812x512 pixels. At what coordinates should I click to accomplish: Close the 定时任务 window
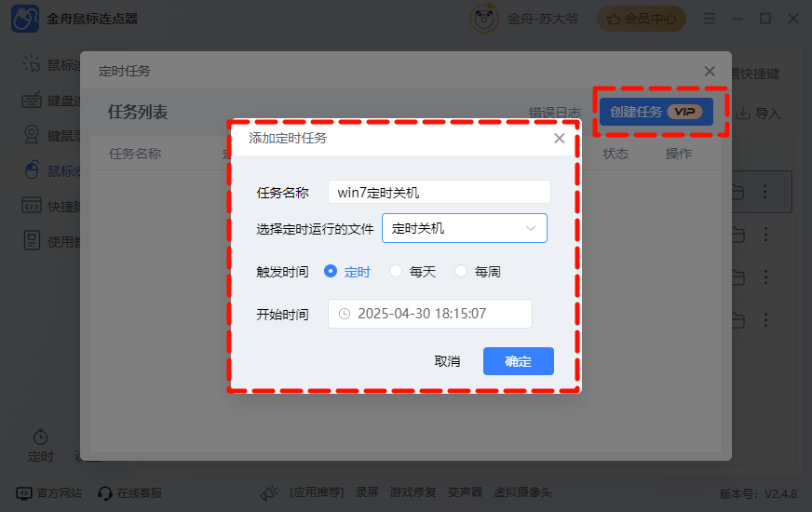(710, 71)
